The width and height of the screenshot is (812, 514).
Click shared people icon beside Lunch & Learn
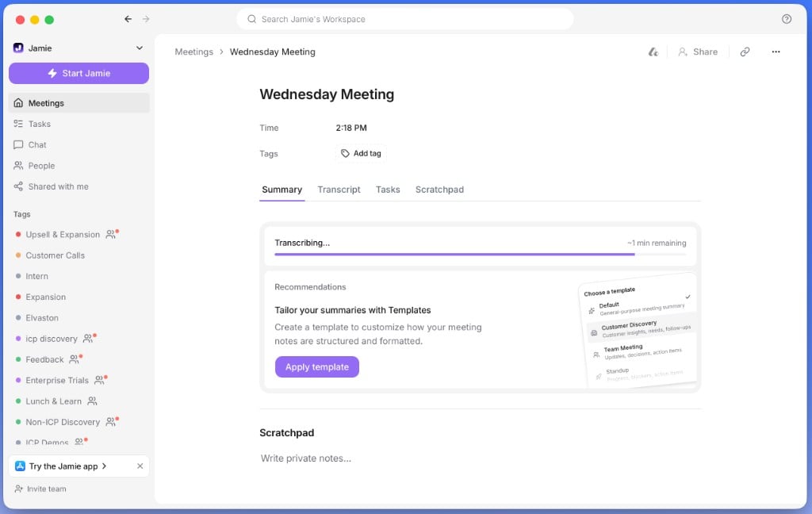point(92,401)
